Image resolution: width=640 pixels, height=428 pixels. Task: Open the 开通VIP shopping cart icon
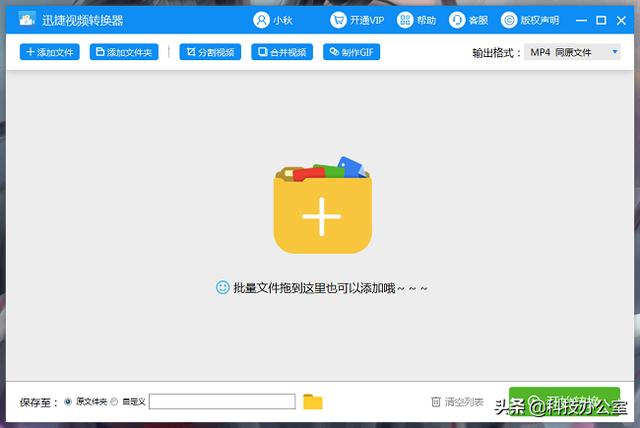pyautogui.click(x=338, y=20)
